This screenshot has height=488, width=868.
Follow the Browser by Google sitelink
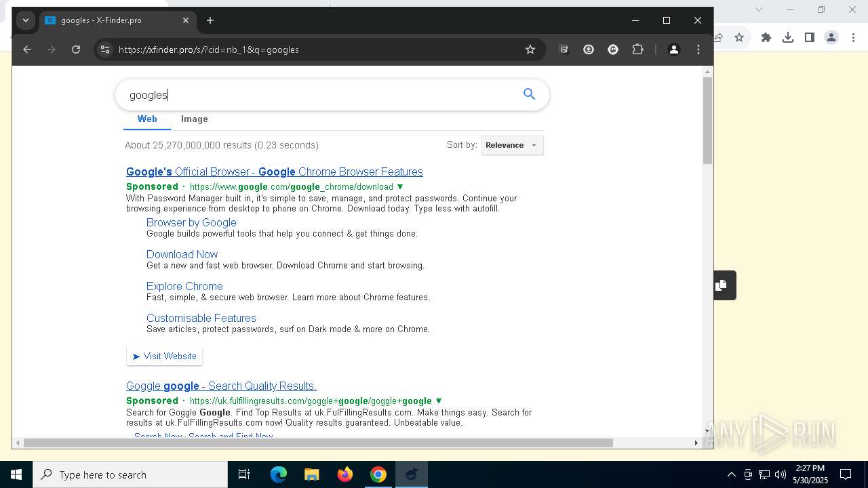click(x=191, y=222)
